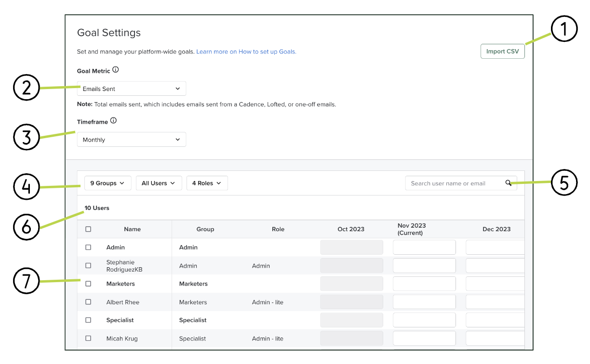Open the All Users filter dropdown
The height and width of the screenshot is (364, 590).
click(x=159, y=183)
